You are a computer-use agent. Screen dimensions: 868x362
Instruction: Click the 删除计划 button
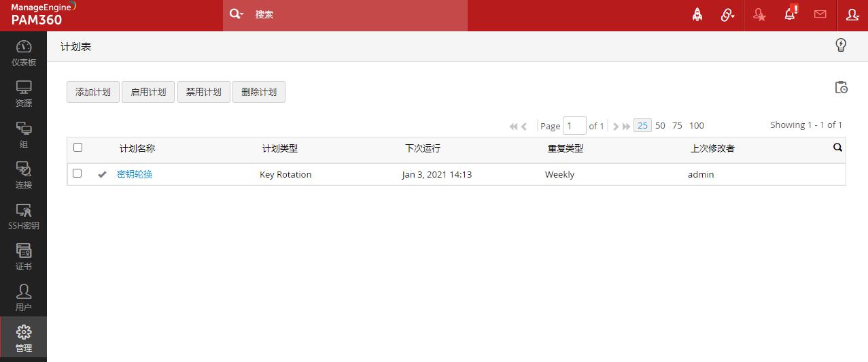(259, 92)
